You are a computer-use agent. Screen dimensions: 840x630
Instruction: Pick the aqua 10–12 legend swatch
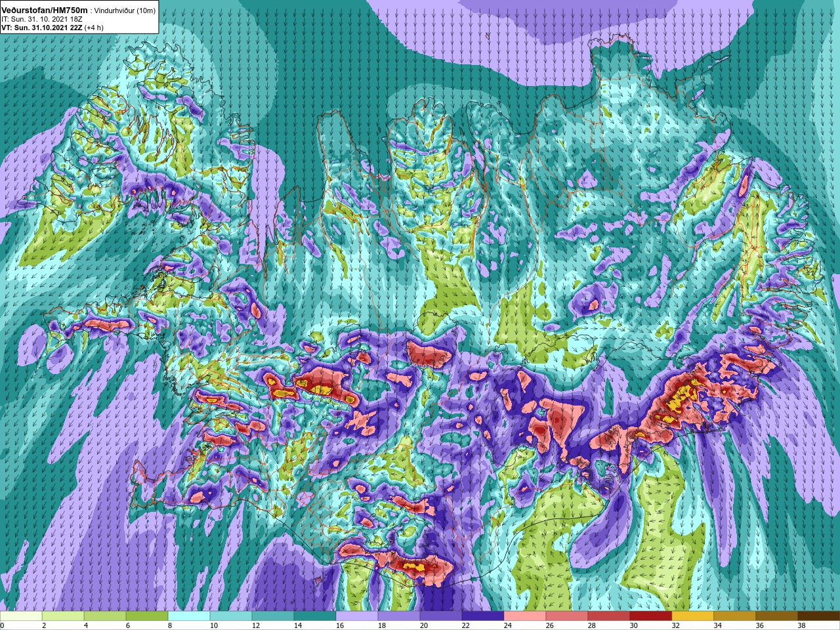[231, 616]
